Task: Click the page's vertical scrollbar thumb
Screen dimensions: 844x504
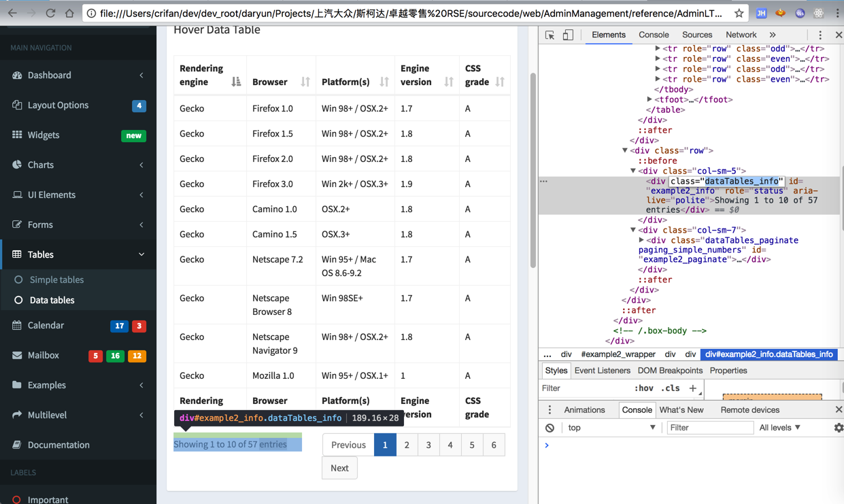Action: click(x=533, y=170)
